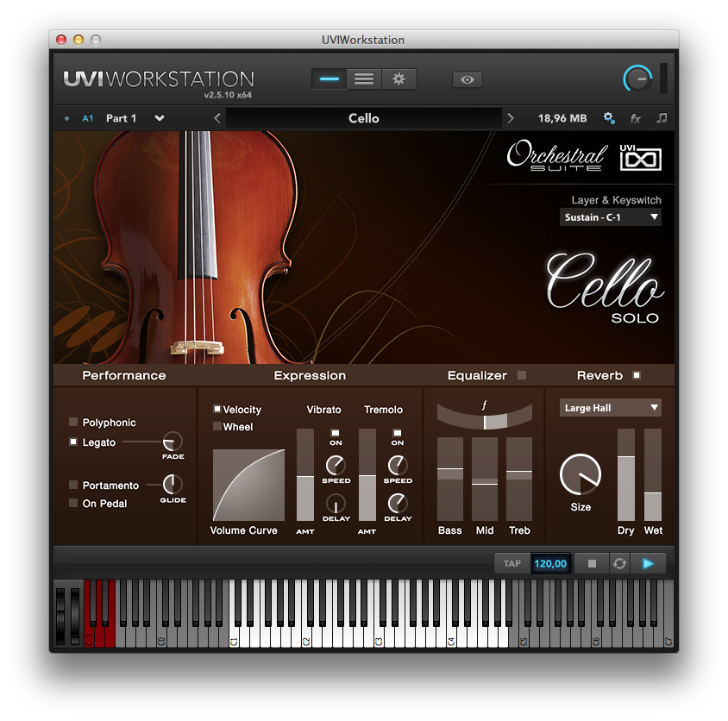Click the Tremolo Delay knob
This screenshot has width=728, height=721.
(398, 504)
